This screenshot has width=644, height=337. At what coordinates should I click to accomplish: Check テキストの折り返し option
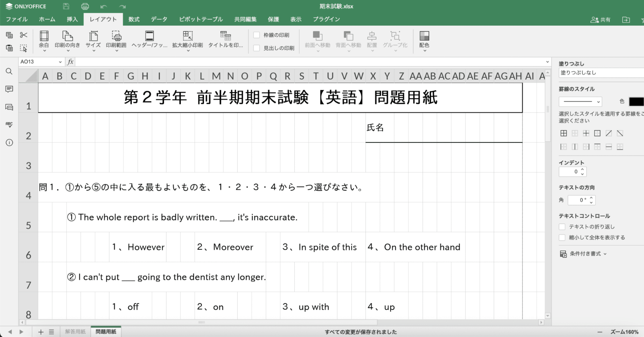(562, 227)
